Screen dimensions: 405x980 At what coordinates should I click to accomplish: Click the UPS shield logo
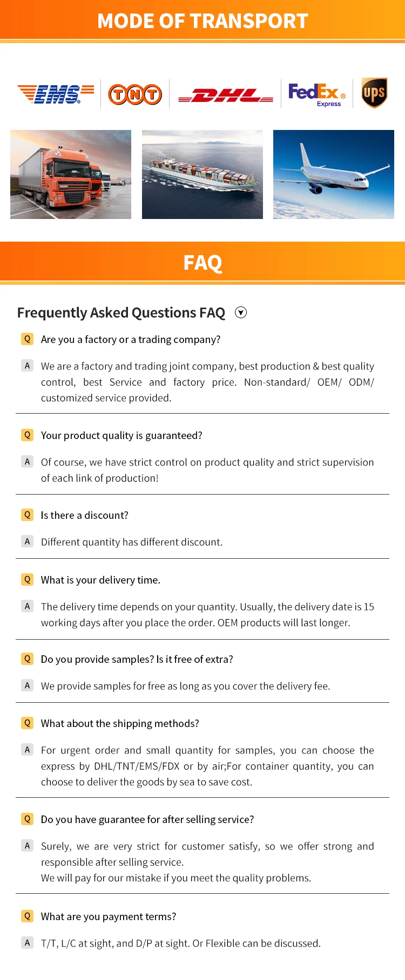coord(374,93)
